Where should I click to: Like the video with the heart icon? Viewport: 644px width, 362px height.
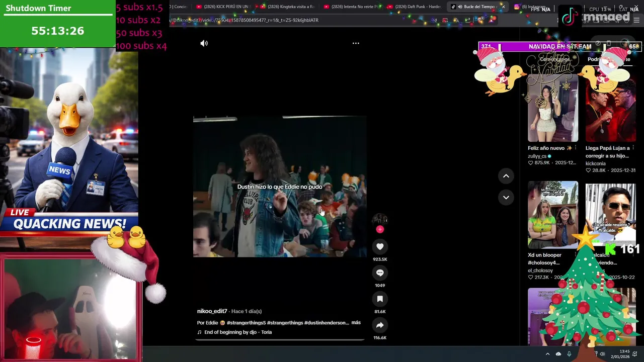pyautogui.click(x=380, y=246)
